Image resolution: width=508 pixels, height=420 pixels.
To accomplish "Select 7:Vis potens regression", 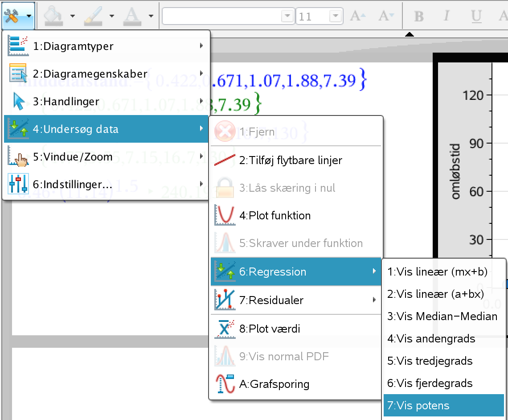I will point(443,405).
